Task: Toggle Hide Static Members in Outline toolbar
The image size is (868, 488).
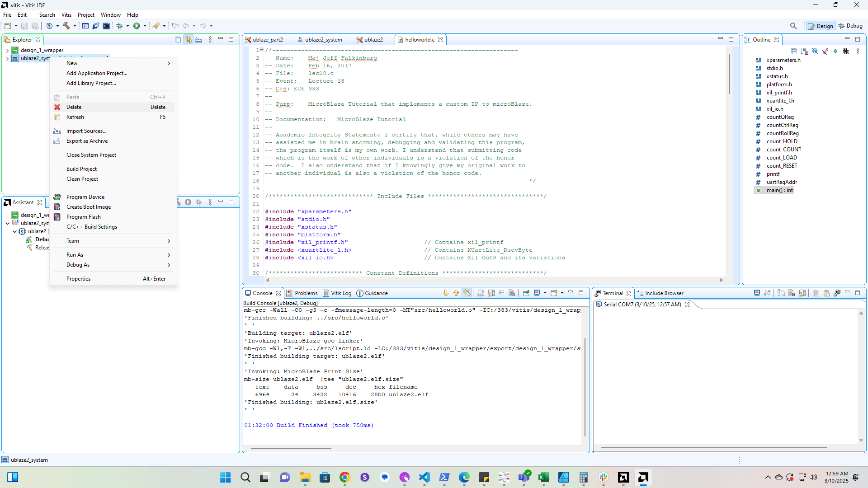Action: pyautogui.click(x=825, y=51)
